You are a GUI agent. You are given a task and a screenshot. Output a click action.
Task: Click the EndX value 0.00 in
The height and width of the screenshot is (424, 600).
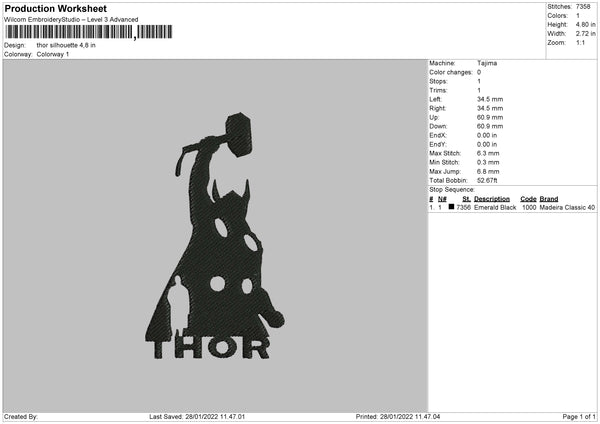[x=487, y=135]
